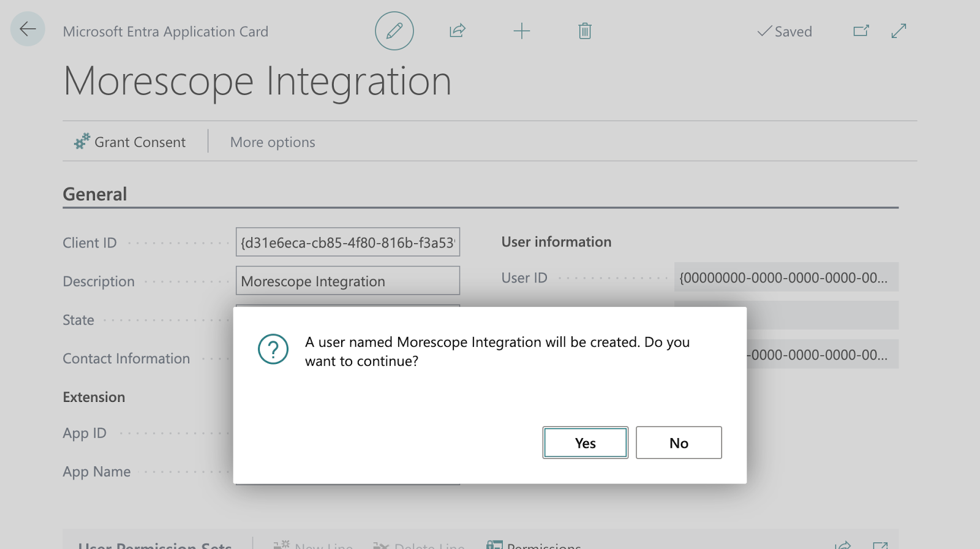Open card in new window icon
This screenshot has width=980, height=549.
coord(861,31)
